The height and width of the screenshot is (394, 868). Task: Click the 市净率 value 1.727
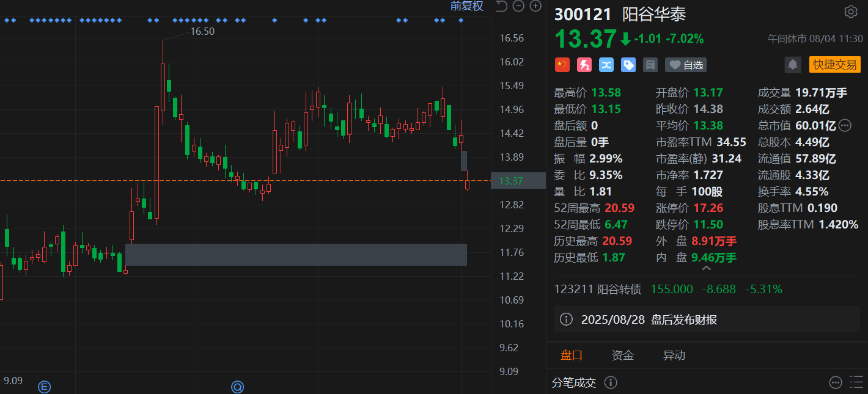[708, 175]
